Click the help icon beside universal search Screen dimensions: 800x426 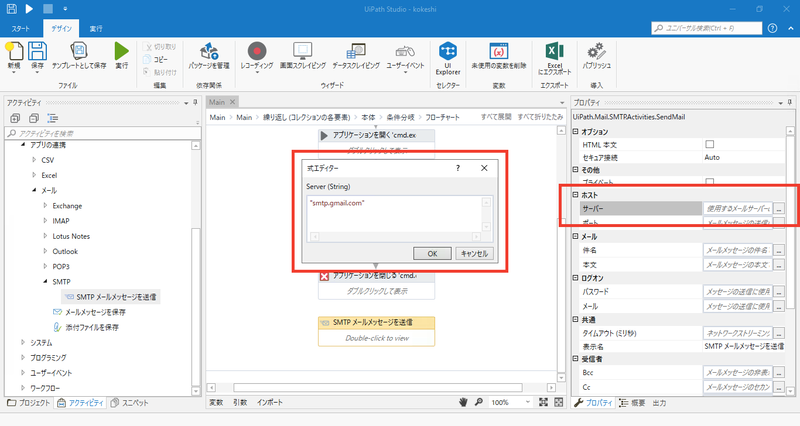(772, 28)
